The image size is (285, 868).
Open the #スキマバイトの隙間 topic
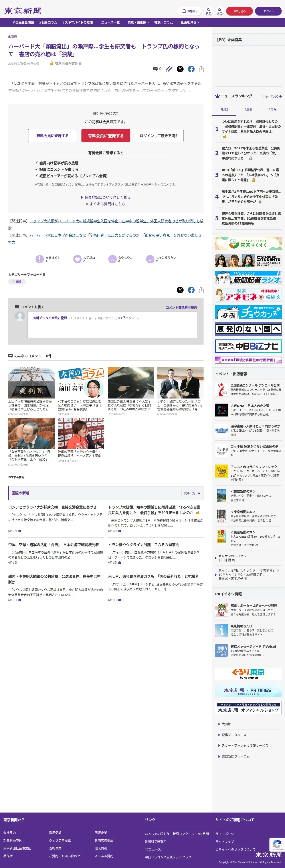(77, 22)
